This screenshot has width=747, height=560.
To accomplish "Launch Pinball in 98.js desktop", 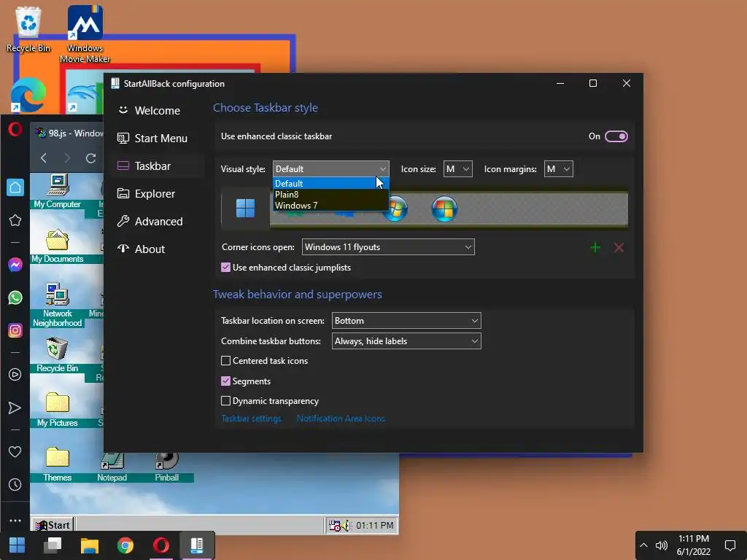I will click(x=167, y=467).
